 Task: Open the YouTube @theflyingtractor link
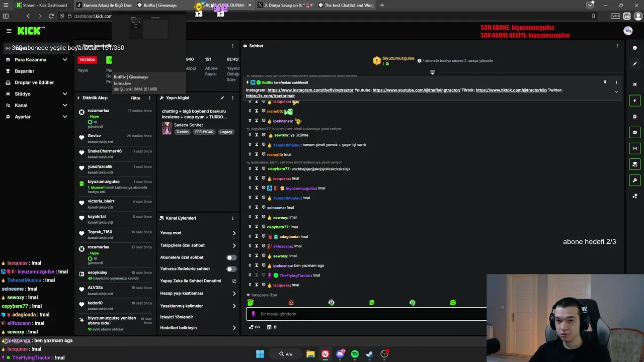click(x=417, y=90)
